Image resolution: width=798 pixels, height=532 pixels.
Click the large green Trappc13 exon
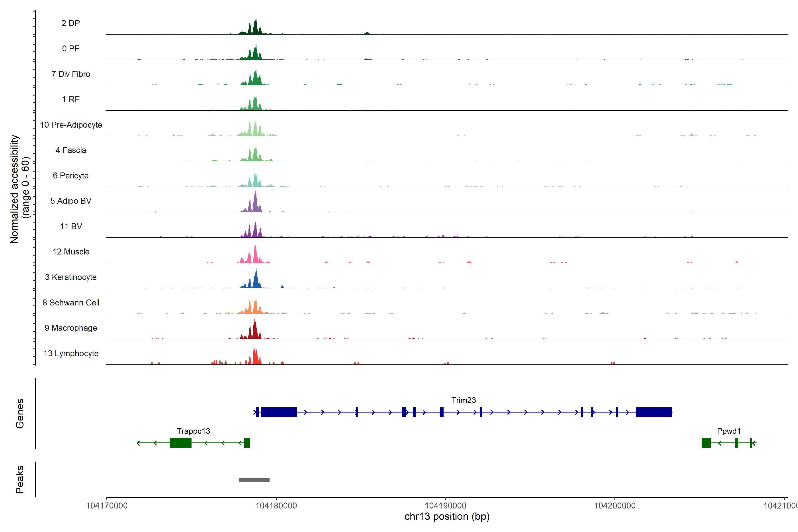click(x=180, y=443)
